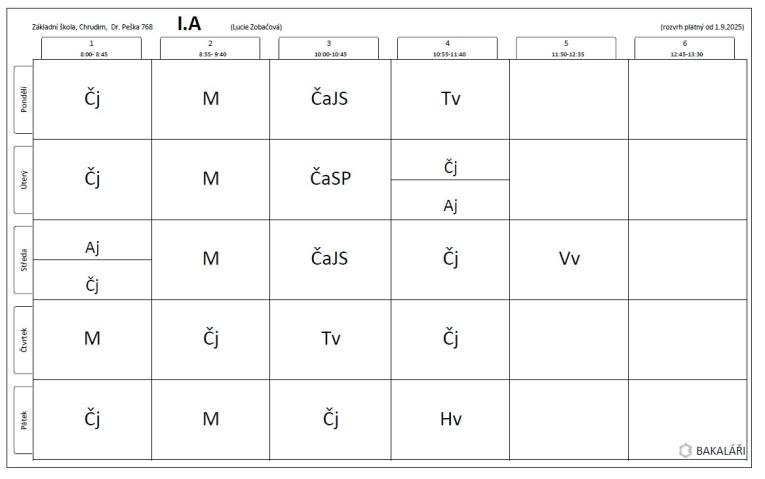
Task: Select the Úterý day label
Action: click(x=23, y=180)
